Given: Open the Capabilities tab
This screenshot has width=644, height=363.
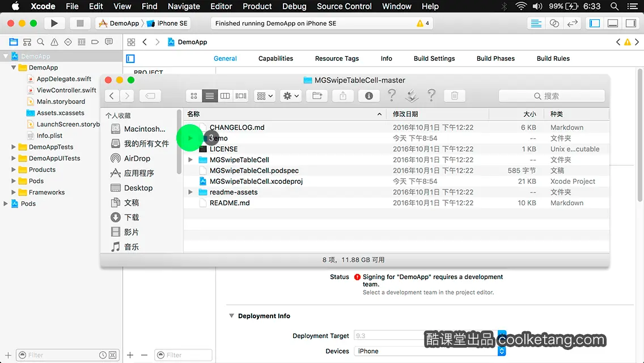Looking at the screenshot, I should coord(276,58).
